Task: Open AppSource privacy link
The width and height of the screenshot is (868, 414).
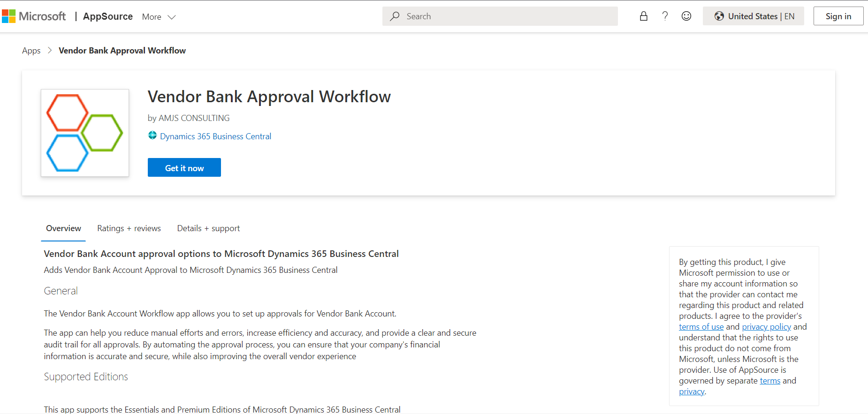Action: 692,391
